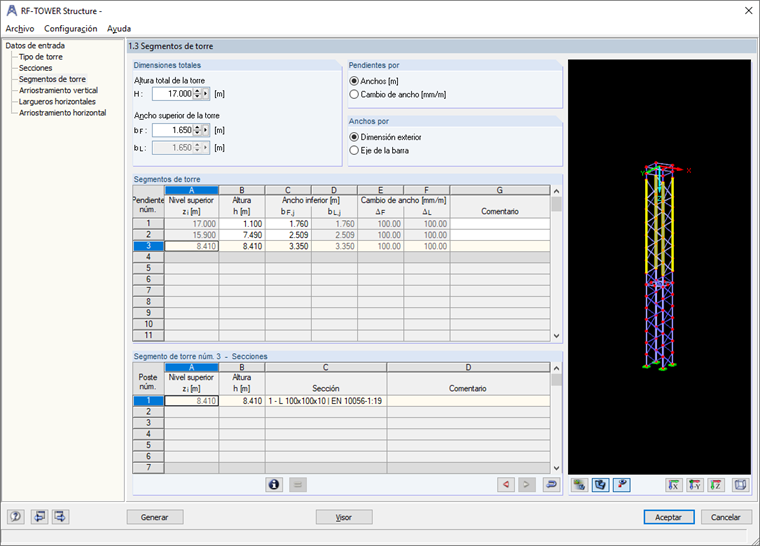The image size is (760, 546).
Task: Open the arrow flyout beside the H value field
Action: pos(206,94)
